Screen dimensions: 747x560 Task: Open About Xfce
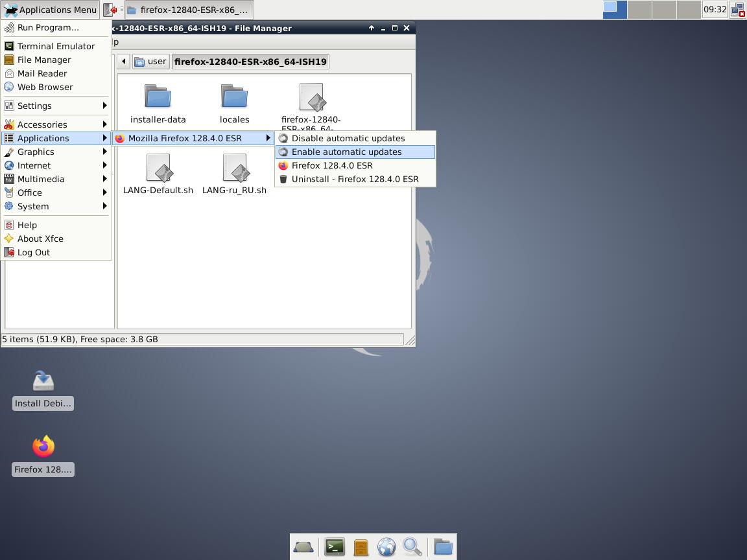[x=56, y=239]
